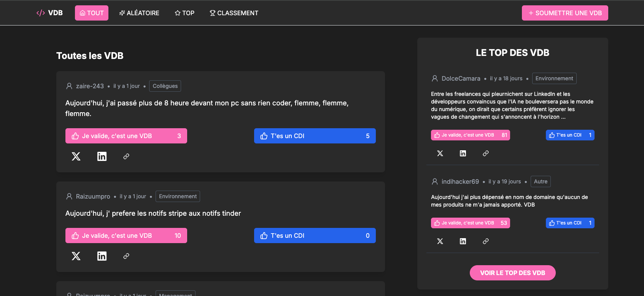Open DolceCamara's username
The image size is (644, 296).
[x=461, y=78]
